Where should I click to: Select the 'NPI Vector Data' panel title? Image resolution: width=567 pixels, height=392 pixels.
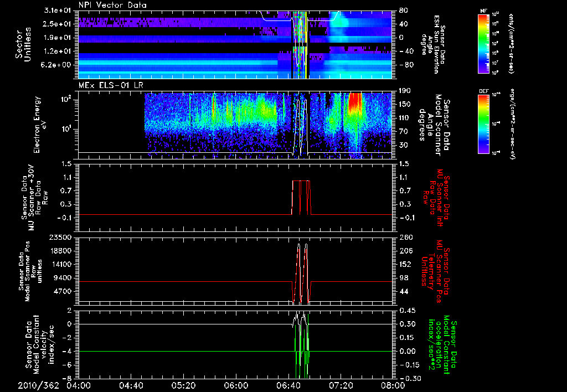tap(113, 5)
